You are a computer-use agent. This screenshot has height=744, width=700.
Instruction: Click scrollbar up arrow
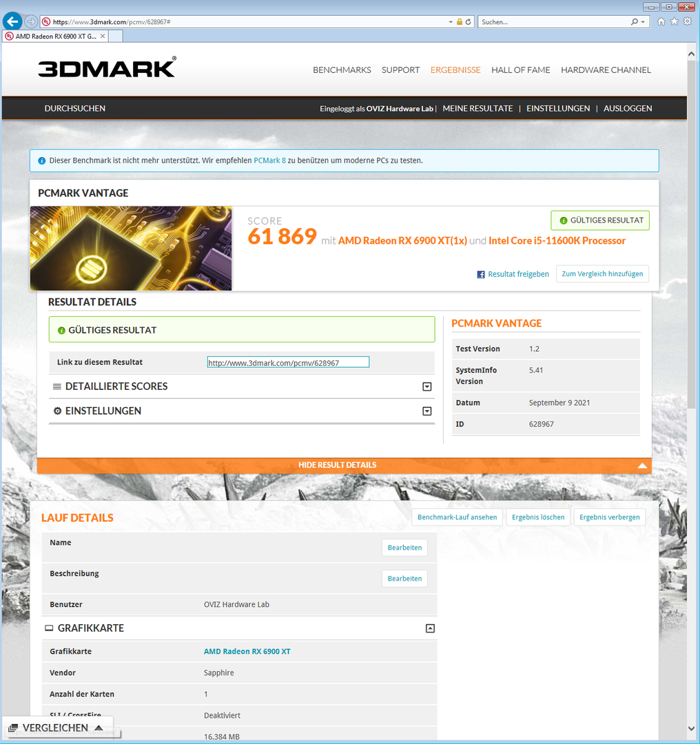point(692,54)
